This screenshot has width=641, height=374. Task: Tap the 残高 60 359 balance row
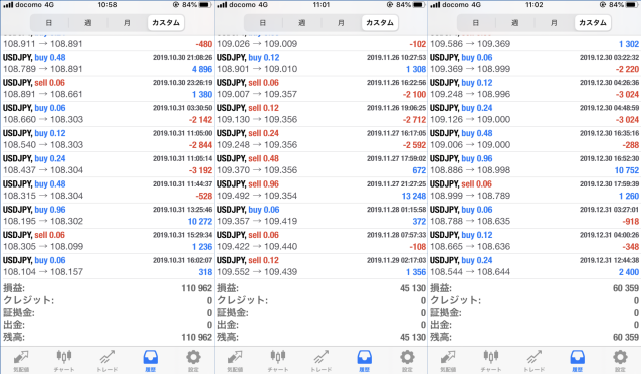point(534,337)
